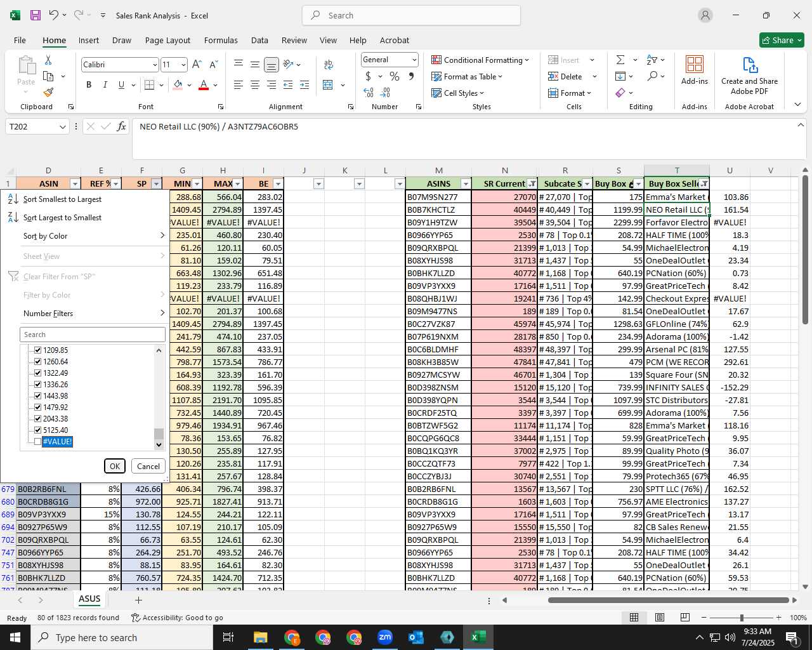Open the Formulas ribbon tab
The image size is (812, 650).
(x=221, y=40)
